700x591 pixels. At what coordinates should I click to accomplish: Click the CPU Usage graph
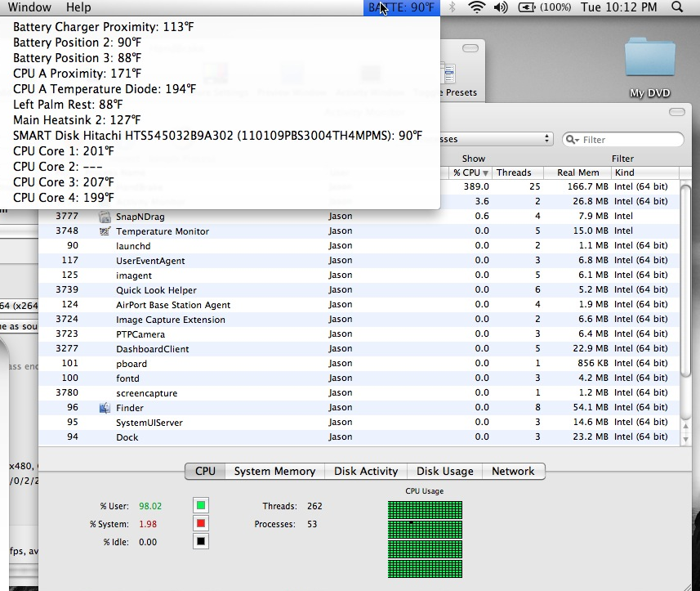point(425,540)
